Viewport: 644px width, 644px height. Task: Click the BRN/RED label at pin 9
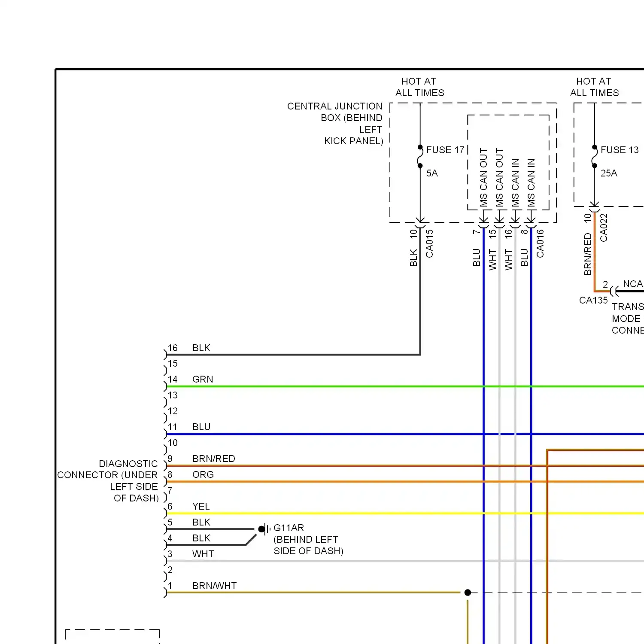[214, 459]
